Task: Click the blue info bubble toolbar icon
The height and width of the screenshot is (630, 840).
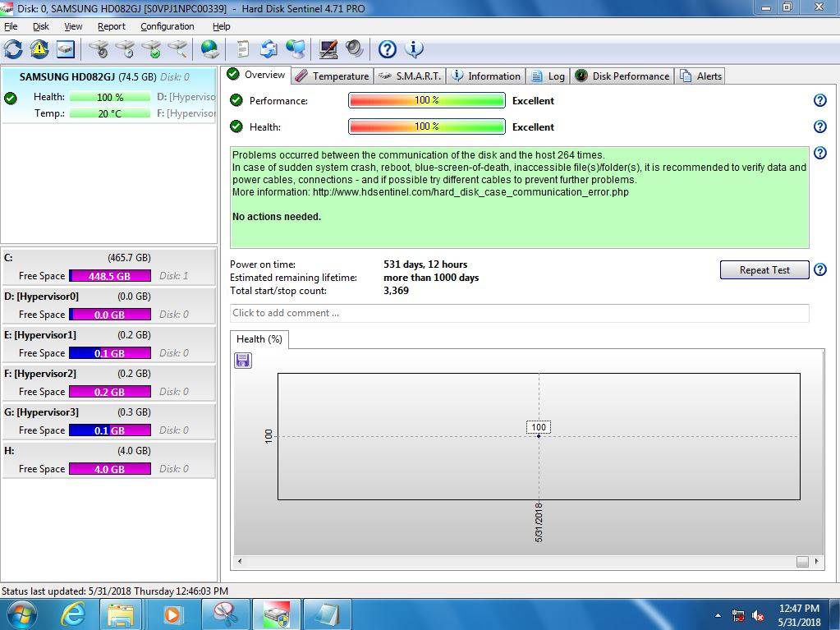Action: (x=414, y=49)
